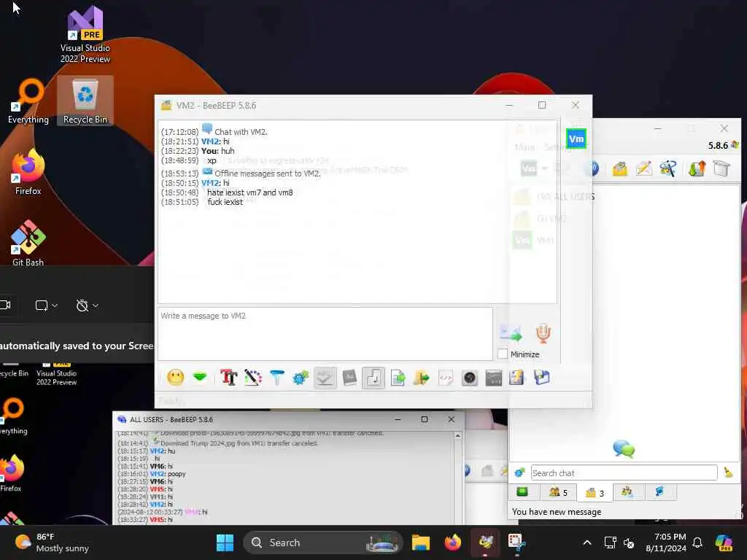
Task: Click 'VM2: poopy' in ALL USERS window
Action: pos(168,474)
